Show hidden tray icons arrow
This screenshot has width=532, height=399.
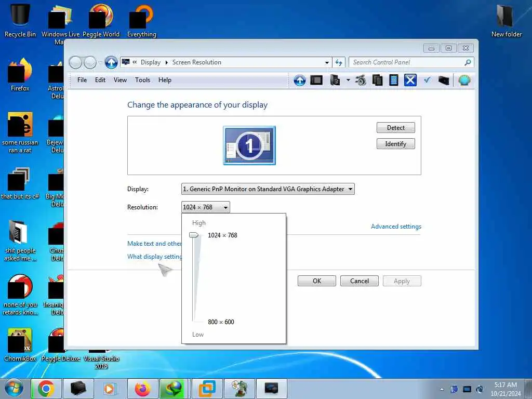pyautogui.click(x=442, y=389)
